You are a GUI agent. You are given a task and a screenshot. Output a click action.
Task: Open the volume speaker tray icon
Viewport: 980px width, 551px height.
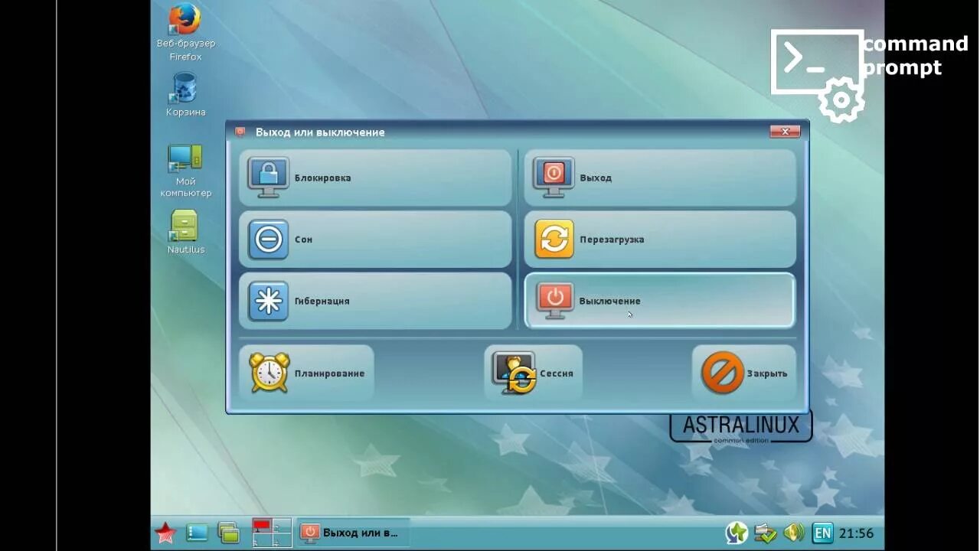[794, 533]
